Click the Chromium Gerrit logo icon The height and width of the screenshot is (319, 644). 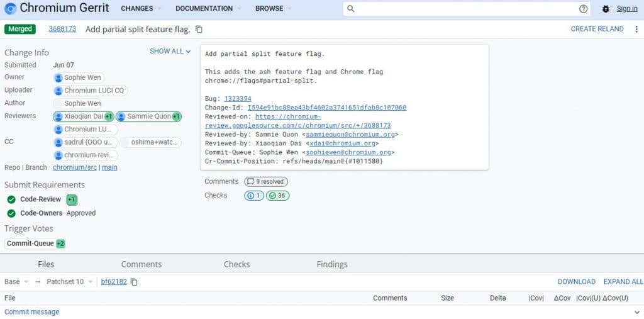coord(10,8)
